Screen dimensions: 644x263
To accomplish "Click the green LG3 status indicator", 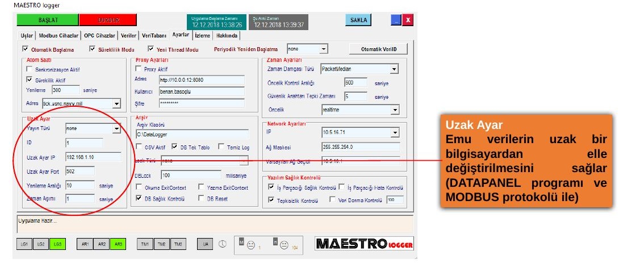I will pyautogui.click(x=57, y=244).
